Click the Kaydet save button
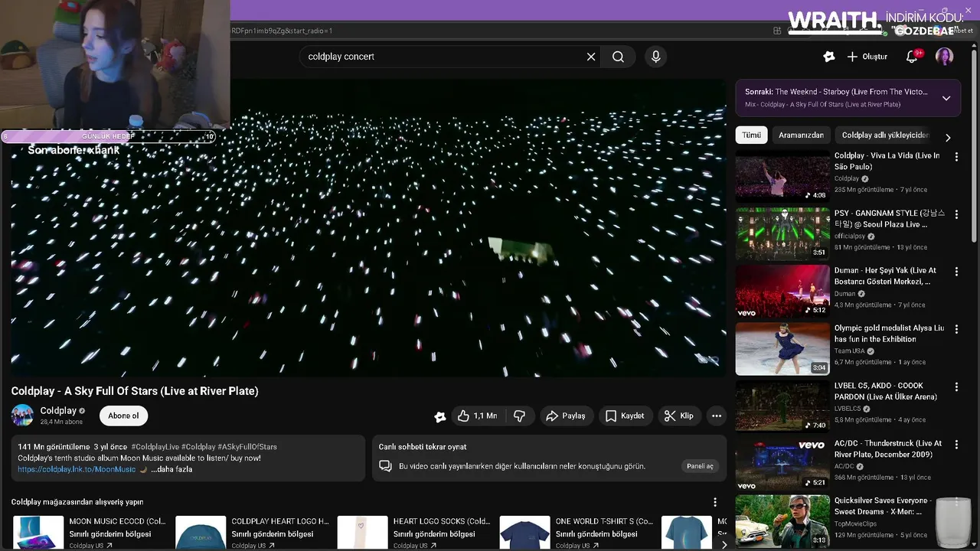The image size is (980, 551). (x=625, y=416)
